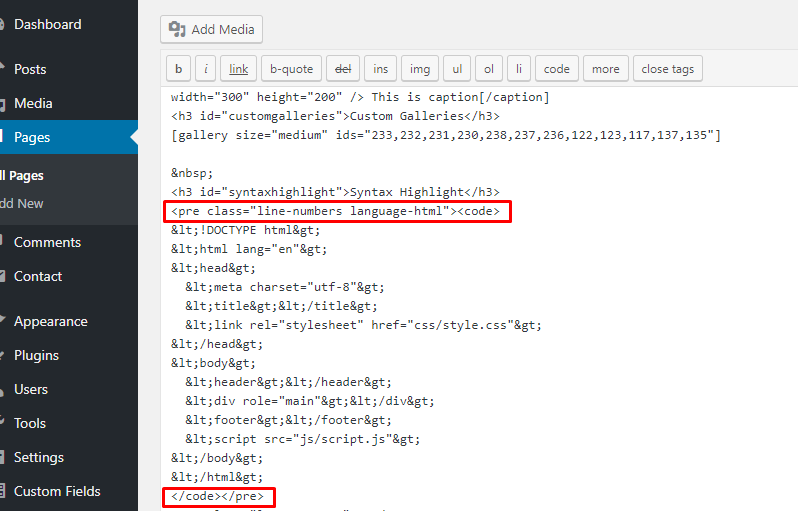This screenshot has width=798, height=511.
Task: Insert the more tag button
Action: click(605, 69)
